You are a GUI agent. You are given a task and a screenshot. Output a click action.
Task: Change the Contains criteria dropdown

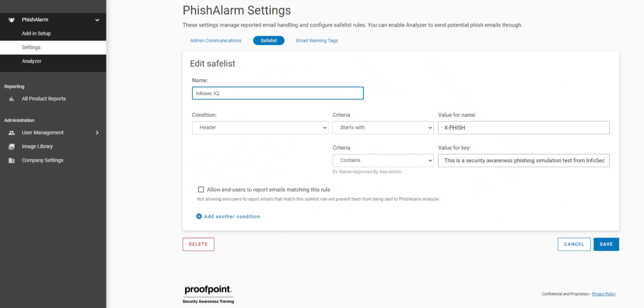point(383,160)
